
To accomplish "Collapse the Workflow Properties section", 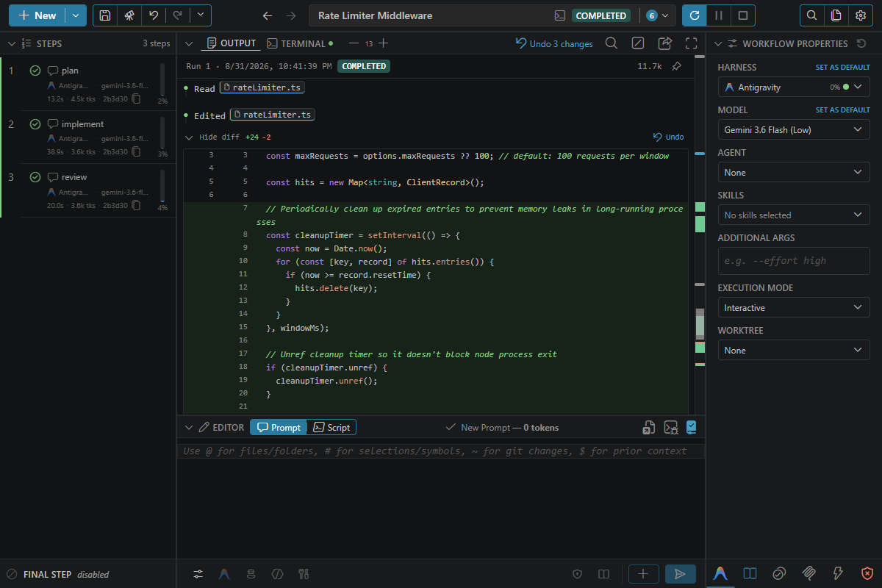I will click(718, 43).
